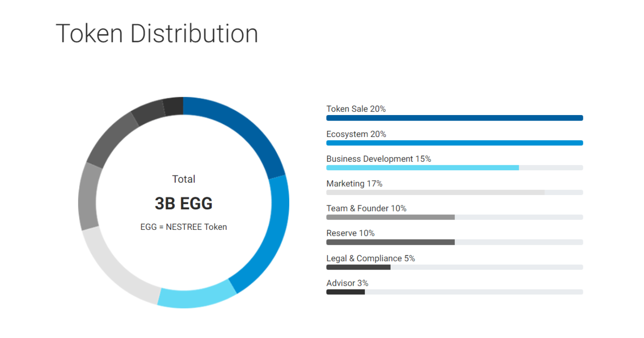Click the Business Development progress bar fill
Image resolution: width=644 pixels, height=338 pixels.
pos(422,168)
